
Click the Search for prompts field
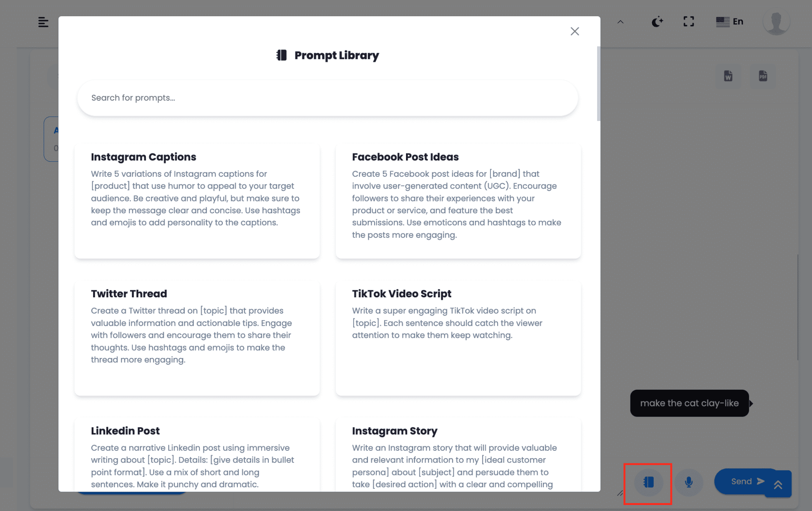point(327,98)
